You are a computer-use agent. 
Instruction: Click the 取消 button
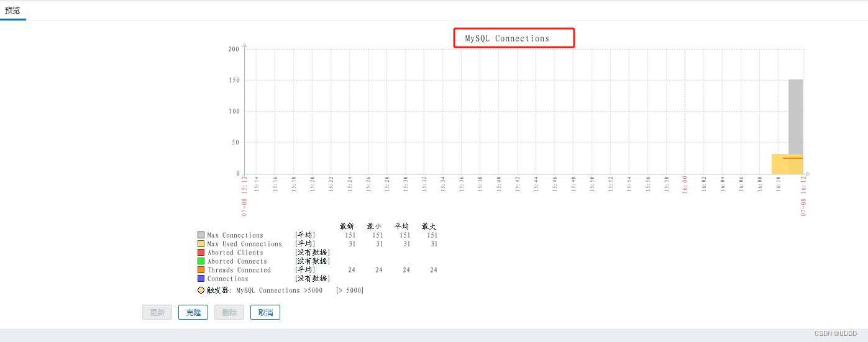[x=265, y=312]
